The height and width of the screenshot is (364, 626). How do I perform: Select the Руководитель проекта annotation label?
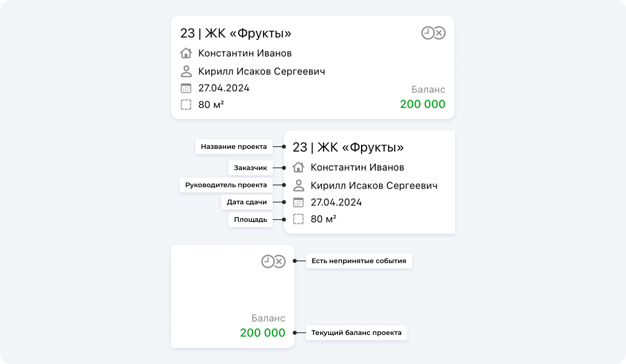tap(226, 185)
